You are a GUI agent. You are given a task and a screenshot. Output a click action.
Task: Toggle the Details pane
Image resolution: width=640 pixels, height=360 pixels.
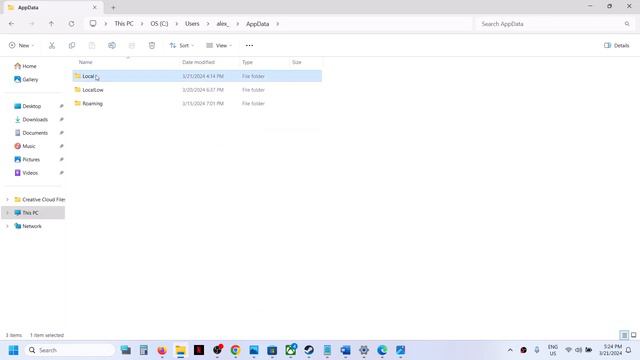[617, 45]
